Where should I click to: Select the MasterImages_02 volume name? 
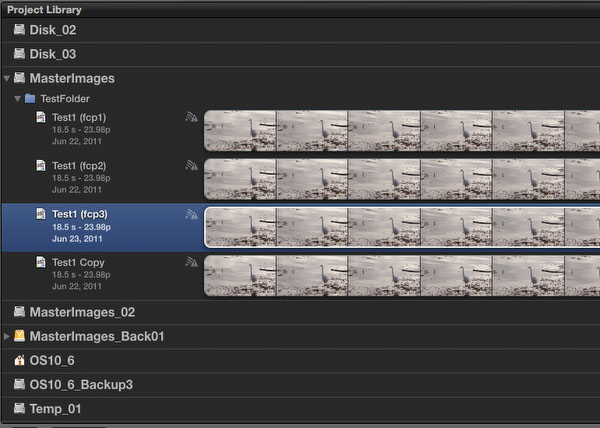pos(82,312)
